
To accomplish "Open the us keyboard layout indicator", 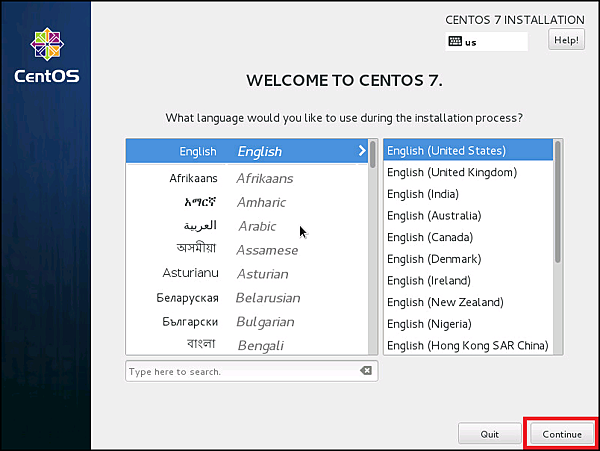I will point(486,42).
